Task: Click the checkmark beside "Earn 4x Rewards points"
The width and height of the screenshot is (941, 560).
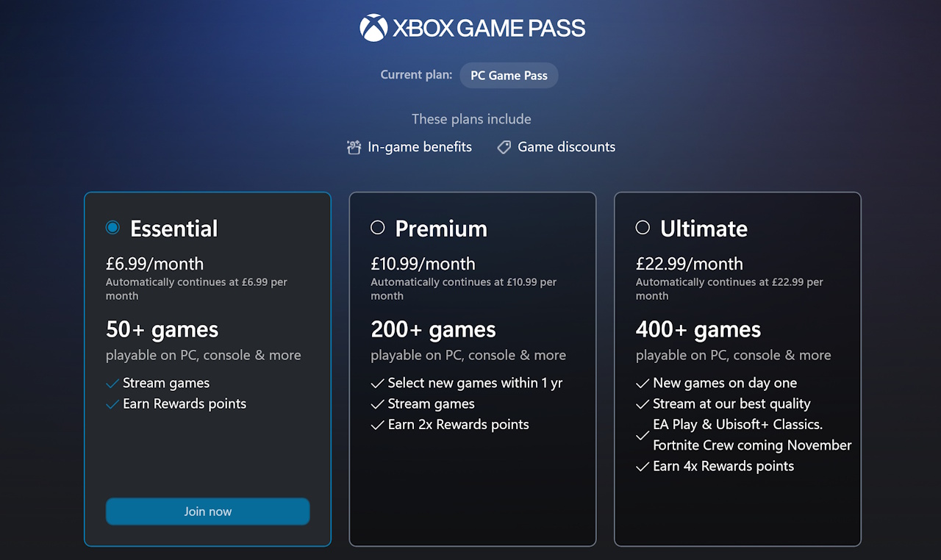Action: [642, 466]
